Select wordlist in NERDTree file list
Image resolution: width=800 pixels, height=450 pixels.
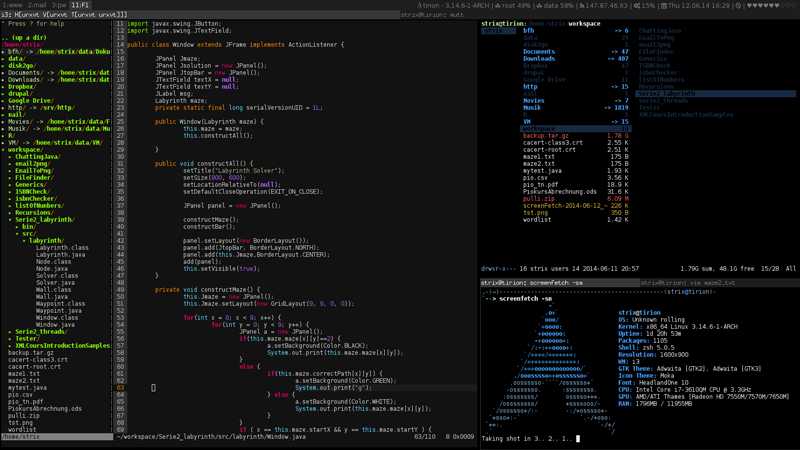coord(22,430)
